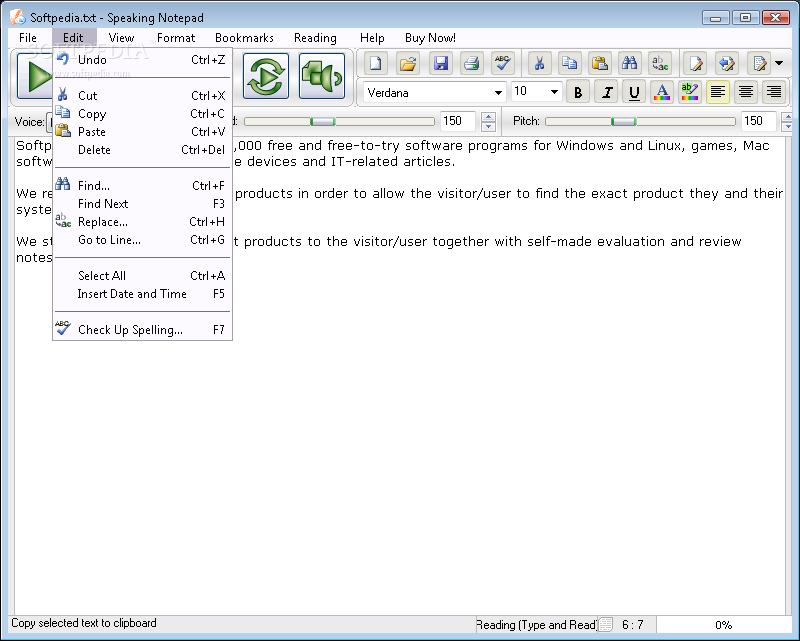The height and width of the screenshot is (641, 800).
Task: Open the dropdown arrow at the toolbar's right end
Action: pyautogui.click(x=779, y=63)
